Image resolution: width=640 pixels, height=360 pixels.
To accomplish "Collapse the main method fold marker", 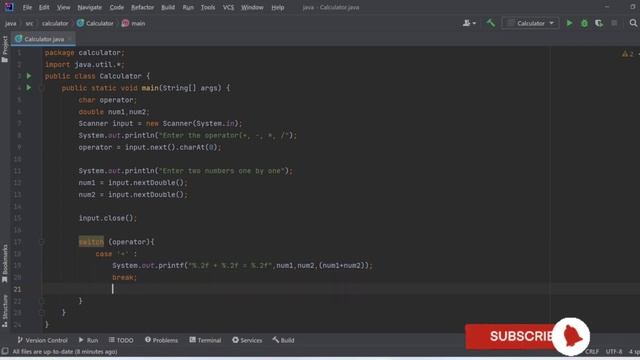I will [x=42, y=88].
